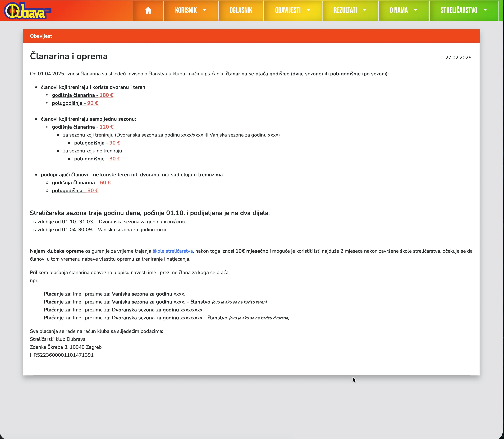Screen dimensions: 504x439
Task: Click the date 27.02.2025.
Action: coord(459,58)
